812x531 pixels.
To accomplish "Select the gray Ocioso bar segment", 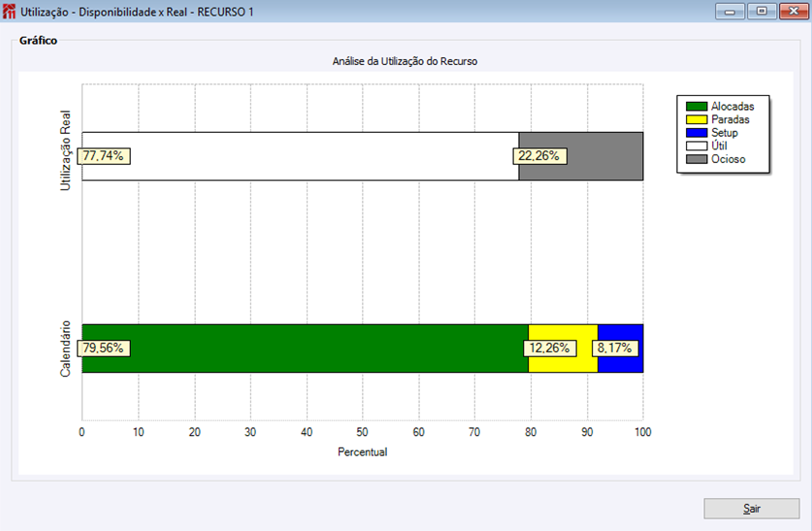I will pyautogui.click(x=581, y=156).
